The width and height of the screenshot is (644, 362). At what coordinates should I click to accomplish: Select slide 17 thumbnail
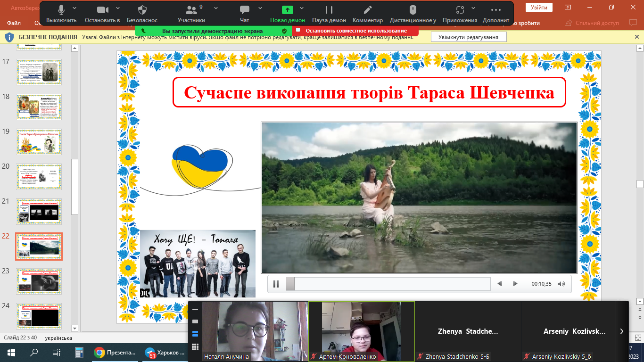[39, 72]
